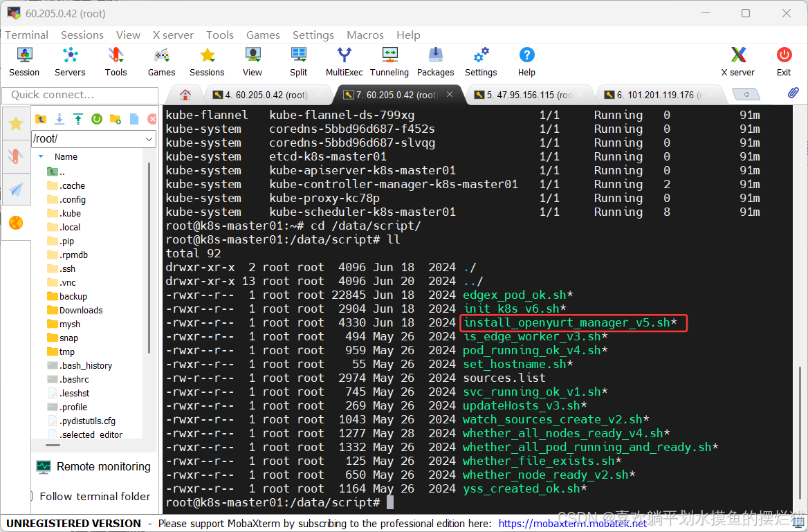Open a new tab with plus button
808x532 pixels.
click(746, 94)
